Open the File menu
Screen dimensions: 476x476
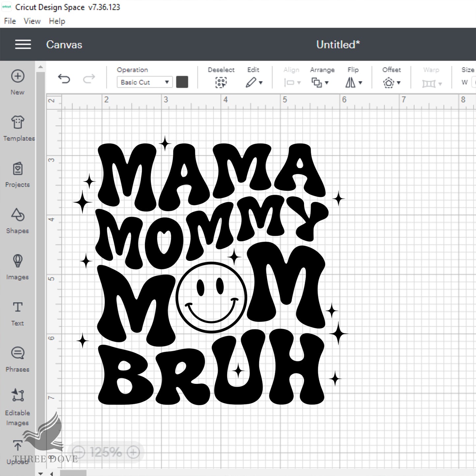tap(10, 21)
